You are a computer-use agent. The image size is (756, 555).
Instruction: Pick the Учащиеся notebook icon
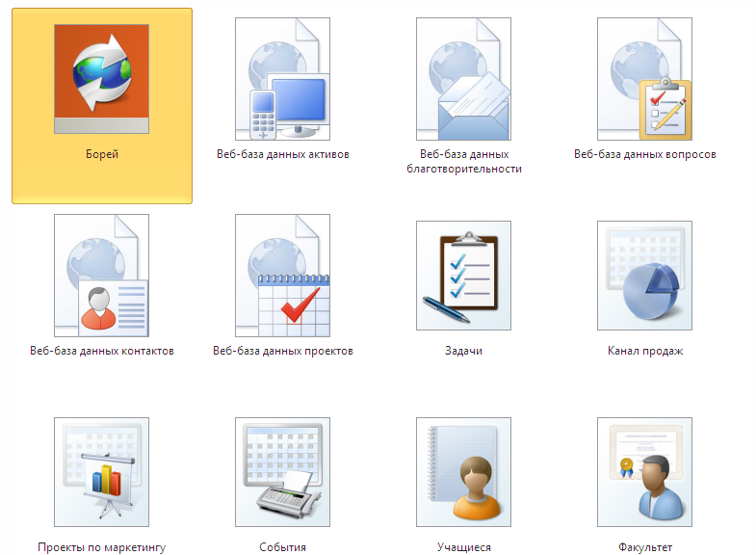463,472
